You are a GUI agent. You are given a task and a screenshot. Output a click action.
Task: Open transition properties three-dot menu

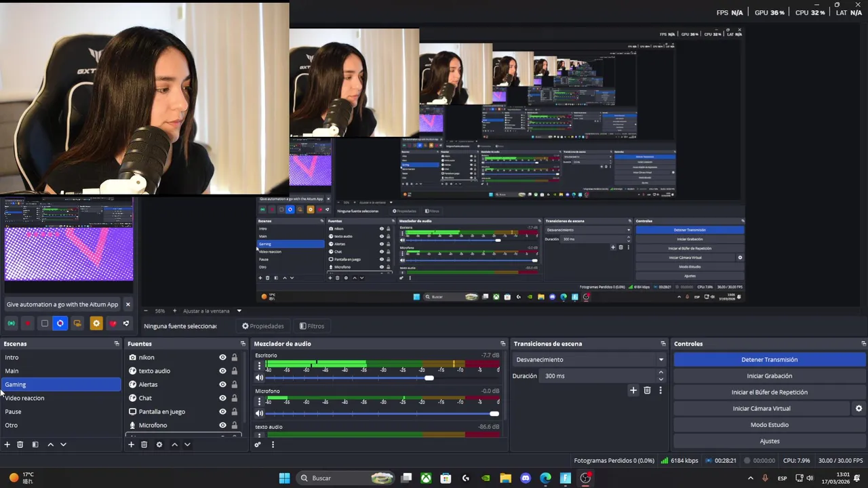(660, 390)
